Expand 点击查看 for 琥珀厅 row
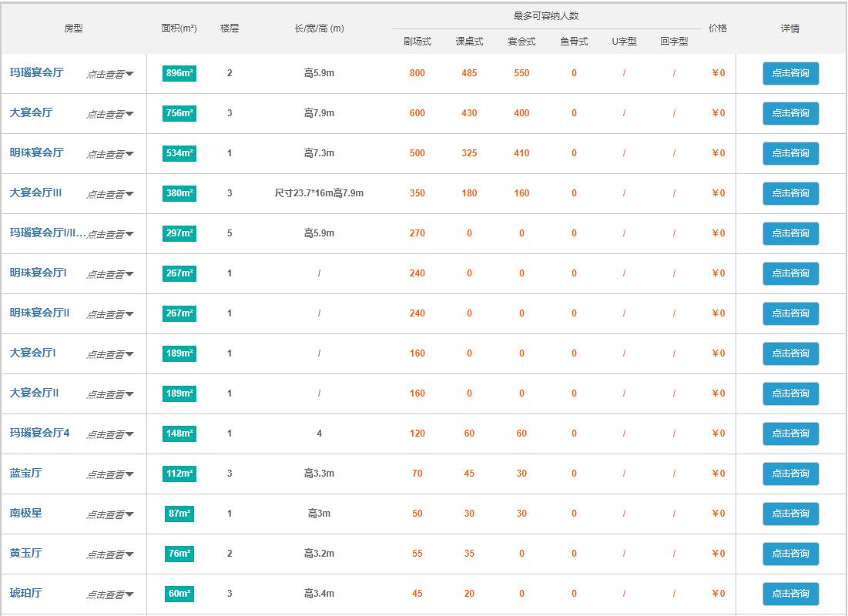The image size is (848, 616). (x=110, y=594)
